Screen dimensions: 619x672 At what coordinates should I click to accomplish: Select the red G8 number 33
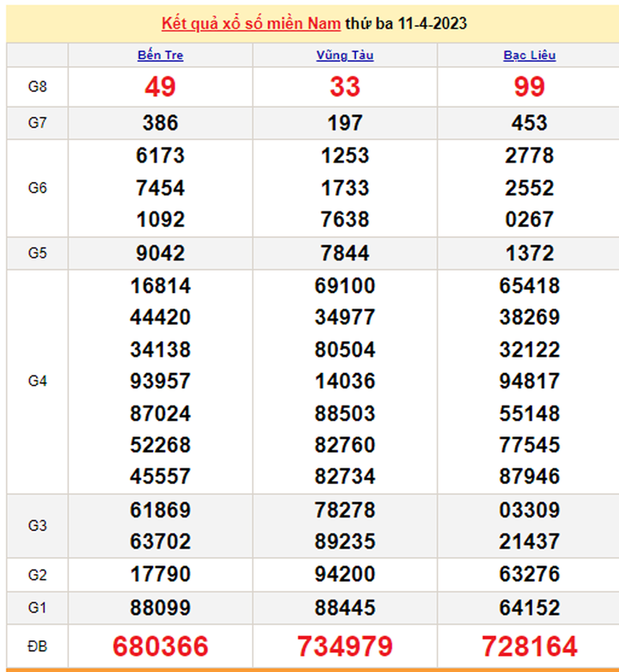pyautogui.click(x=345, y=87)
